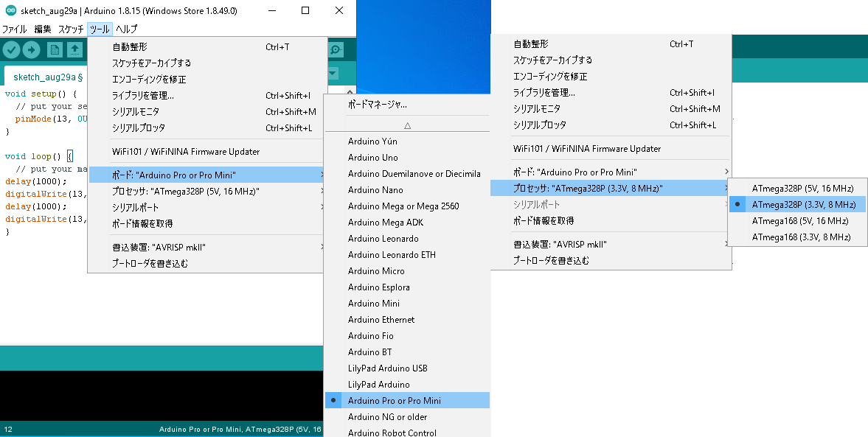Close the open ツール menu bar item

100,29
